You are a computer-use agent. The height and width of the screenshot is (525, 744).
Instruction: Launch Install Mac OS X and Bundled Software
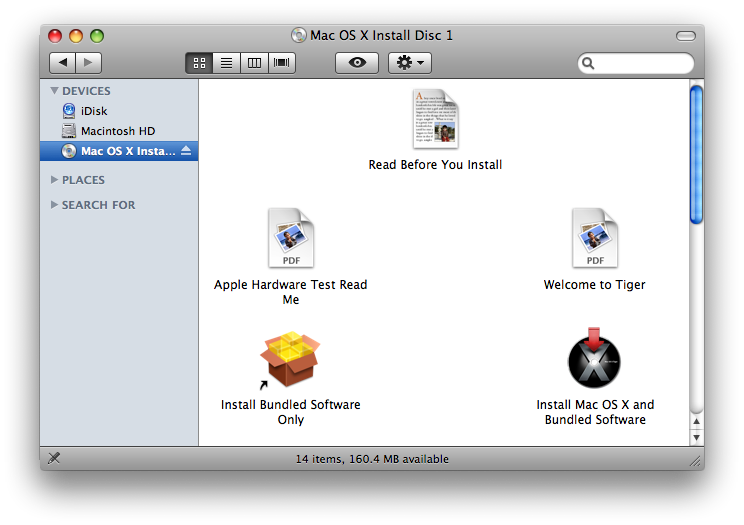coord(594,360)
